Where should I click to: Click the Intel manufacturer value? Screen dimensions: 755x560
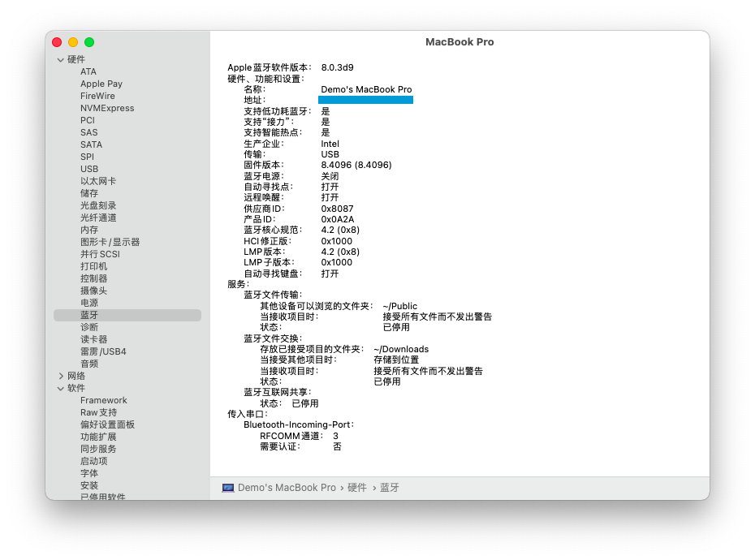330,144
